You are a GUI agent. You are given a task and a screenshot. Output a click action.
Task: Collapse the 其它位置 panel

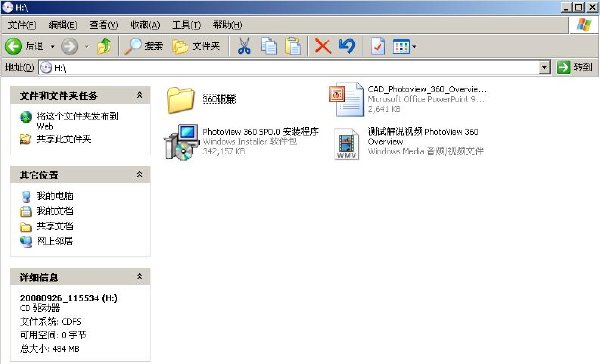coord(140,175)
